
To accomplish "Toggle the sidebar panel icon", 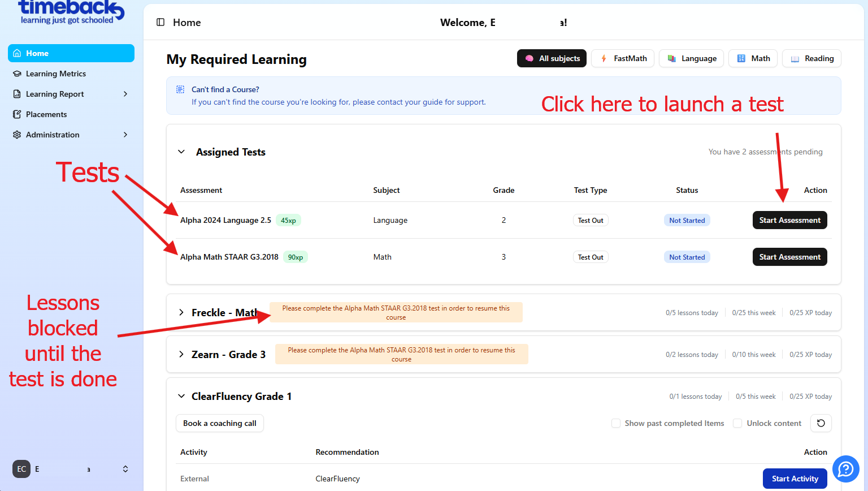I will click(160, 22).
